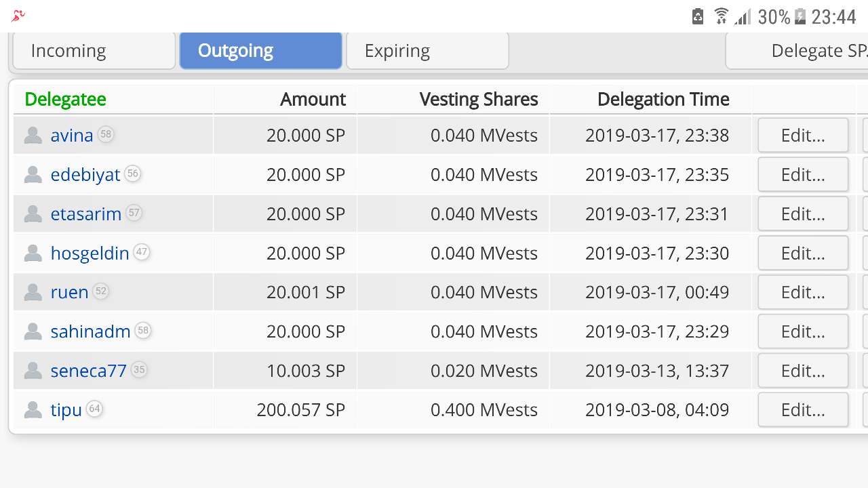Open the ruen account link

(x=69, y=292)
